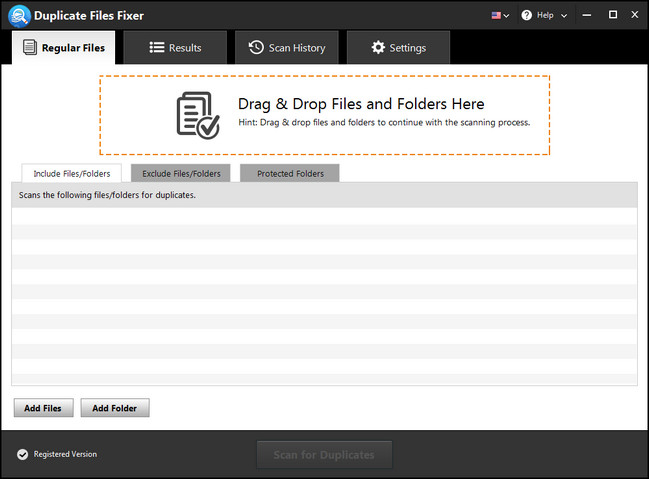Click the Registered Version checkmark icon
Image resolution: width=649 pixels, height=479 pixels.
22,455
